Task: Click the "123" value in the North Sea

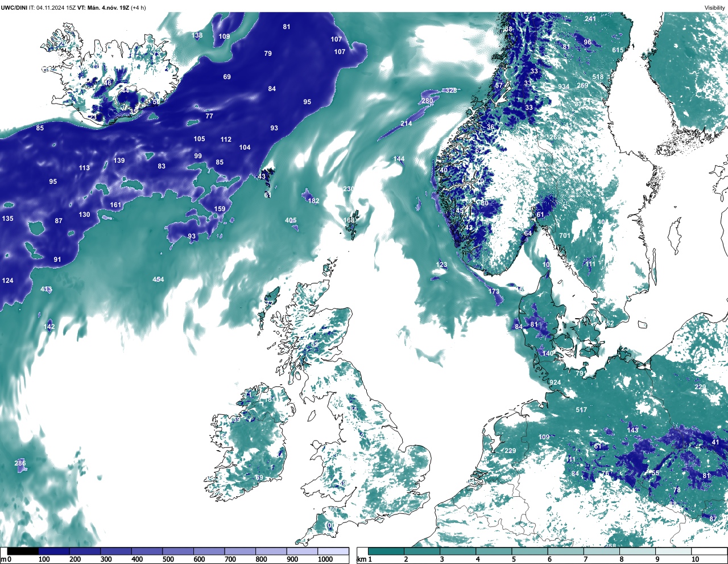Action: (441, 265)
